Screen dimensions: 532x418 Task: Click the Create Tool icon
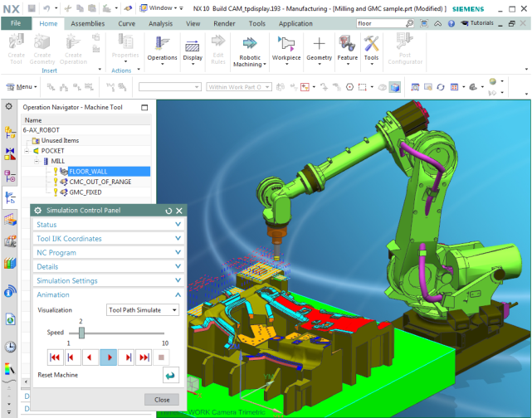coord(16,49)
